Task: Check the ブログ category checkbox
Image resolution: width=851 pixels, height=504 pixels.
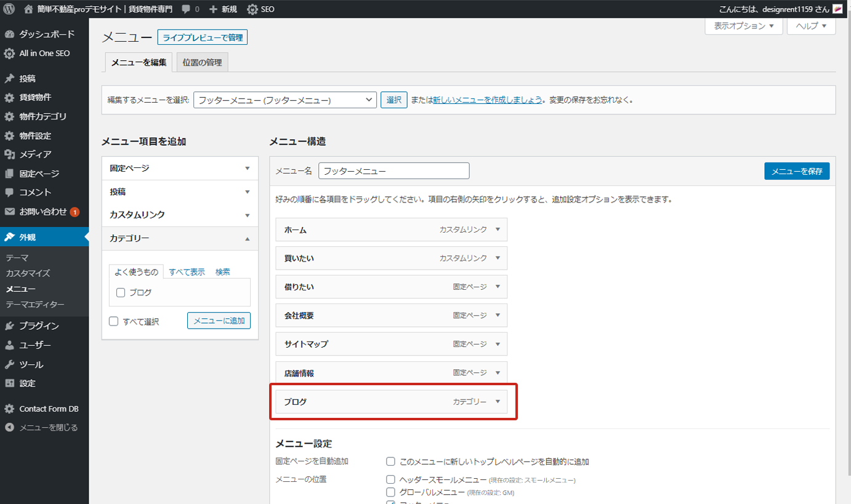Action: coord(121,293)
